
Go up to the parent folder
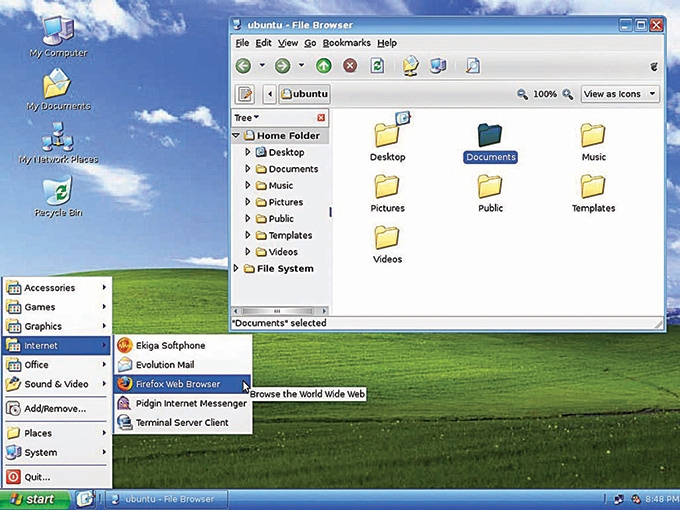tap(324, 66)
